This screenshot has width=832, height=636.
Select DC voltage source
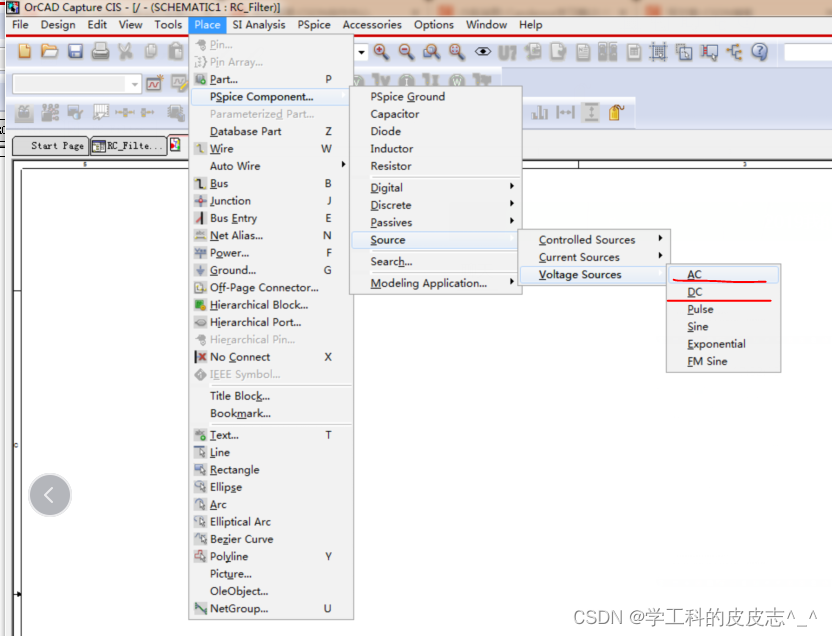[x=723, y=292]
